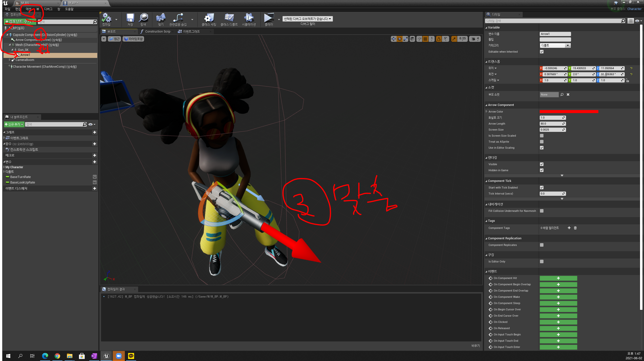
Task: Toggle Use in Editor Scaling checkbox
Action: click(x=542, y=148)
